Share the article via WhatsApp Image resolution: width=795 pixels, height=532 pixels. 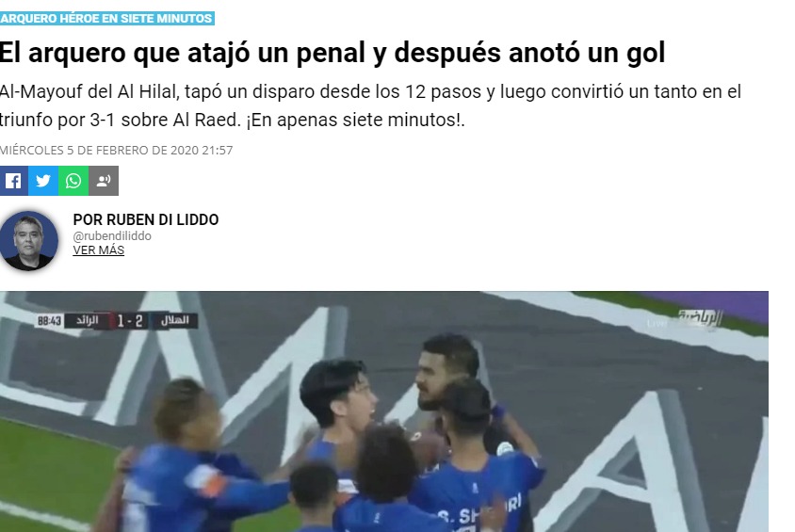point(73,181)
